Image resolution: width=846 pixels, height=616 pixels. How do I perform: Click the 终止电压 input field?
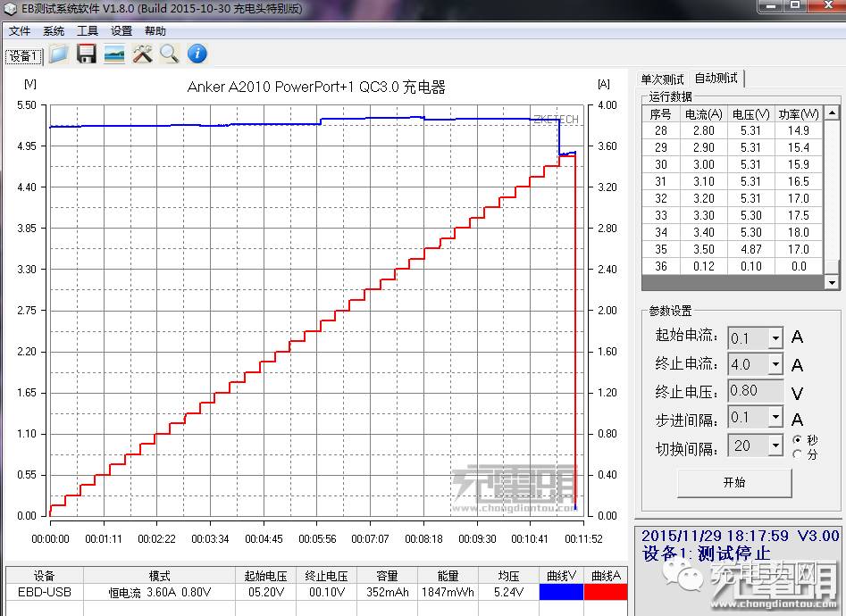click(756, 390)
